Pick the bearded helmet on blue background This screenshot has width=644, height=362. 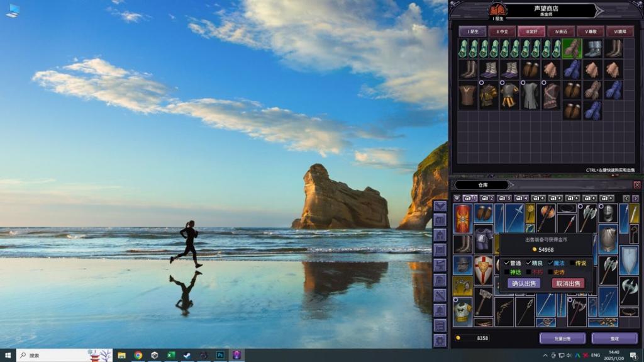[463, 265]
